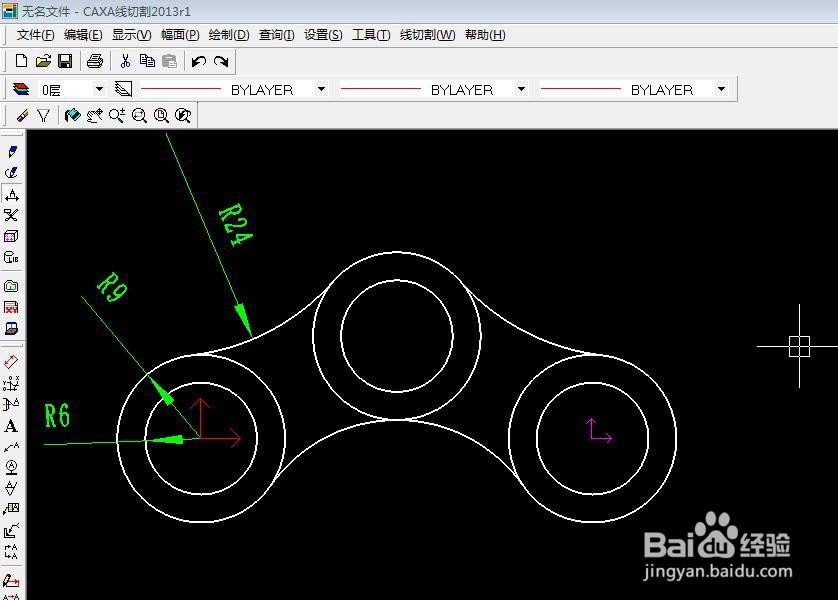Open the 查询(I) menu
838x600 pixels.
point(276,35)
